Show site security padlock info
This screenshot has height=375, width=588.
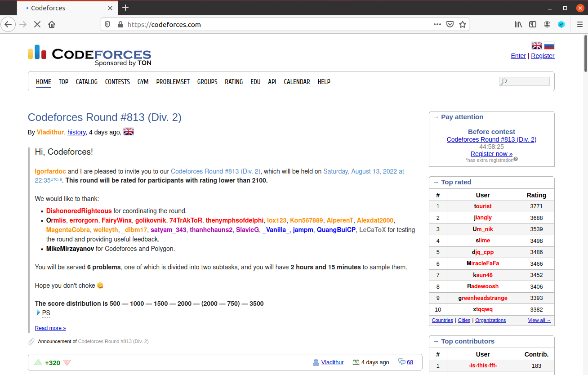click(120, 24)
